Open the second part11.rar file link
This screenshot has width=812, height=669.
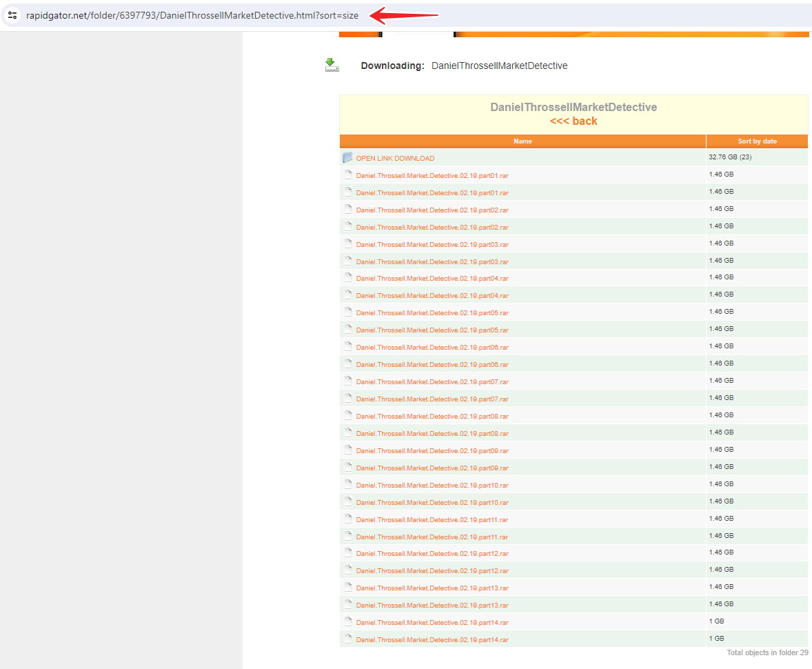coord(432,537)
